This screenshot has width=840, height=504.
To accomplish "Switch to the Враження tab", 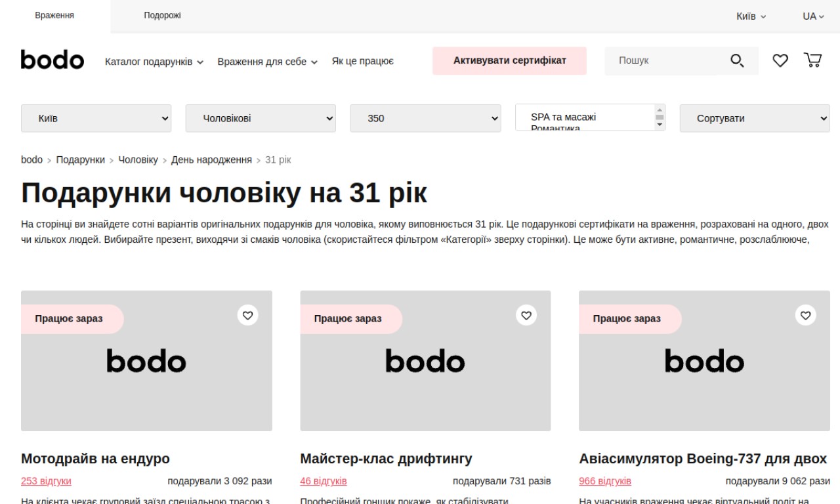I will 54,16.
